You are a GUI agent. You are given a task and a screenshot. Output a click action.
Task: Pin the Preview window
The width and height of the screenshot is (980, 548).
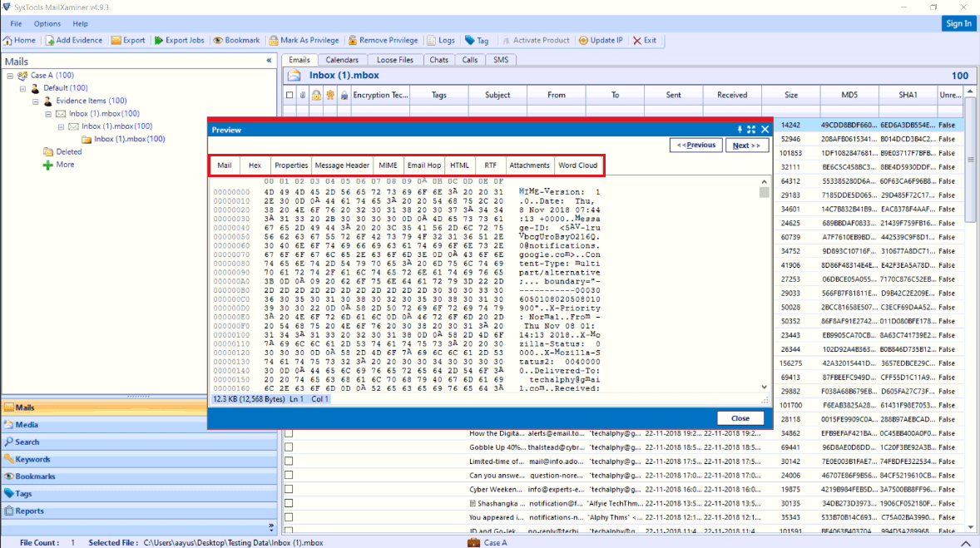740,130
